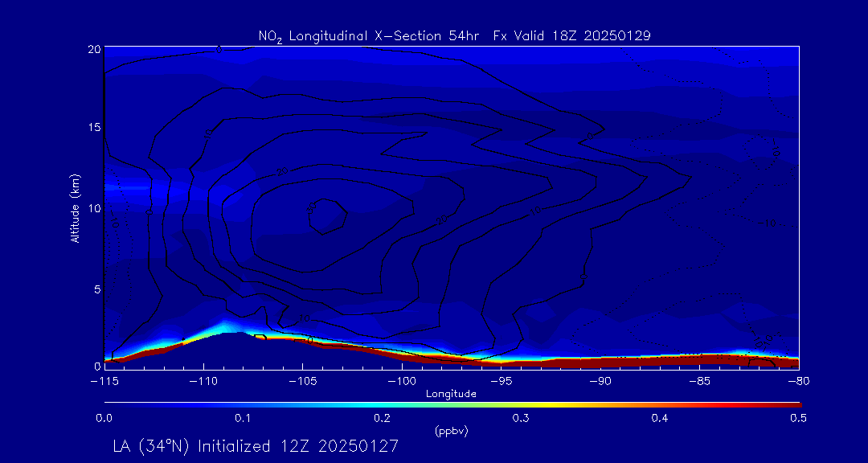This screenshot has height=463, width=868.
Task: Click the 5 km altitude tick label
Action: pos(96,288)
